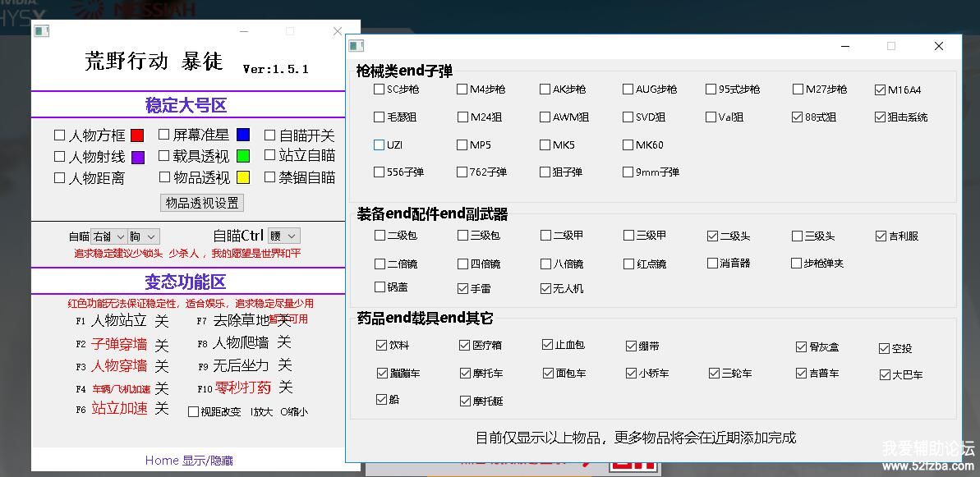Click the window icon in the 荒野行动 title bar
Viewport: 980px width, 477px height.
[x=41, y=30]
